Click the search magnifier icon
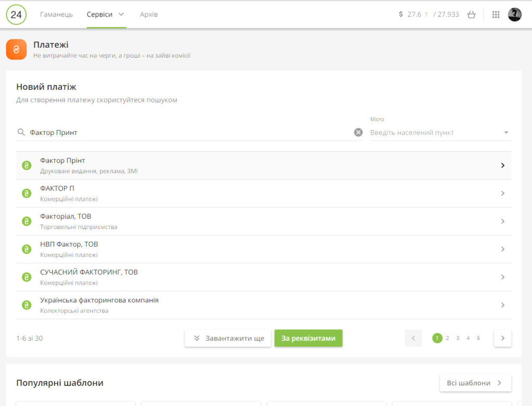 [21, 132]
